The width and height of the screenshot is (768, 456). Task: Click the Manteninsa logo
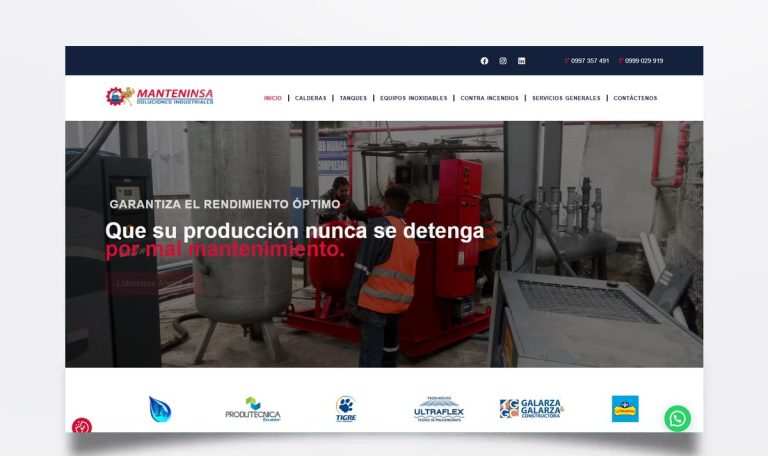tap(159, 96)
